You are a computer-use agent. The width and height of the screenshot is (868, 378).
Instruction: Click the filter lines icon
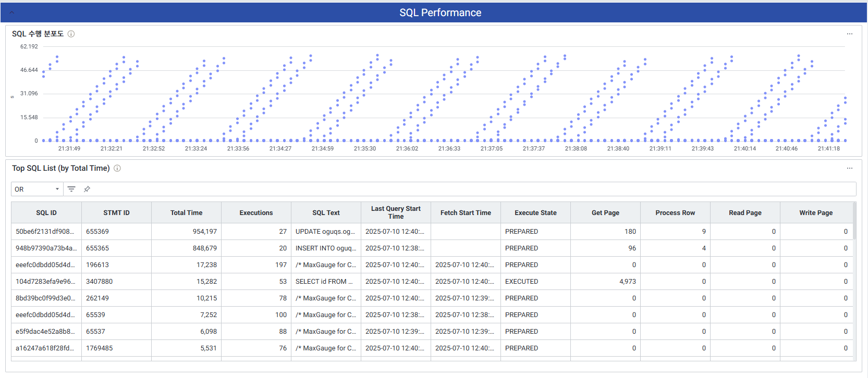pyautogui.click(x=71, y=189)
